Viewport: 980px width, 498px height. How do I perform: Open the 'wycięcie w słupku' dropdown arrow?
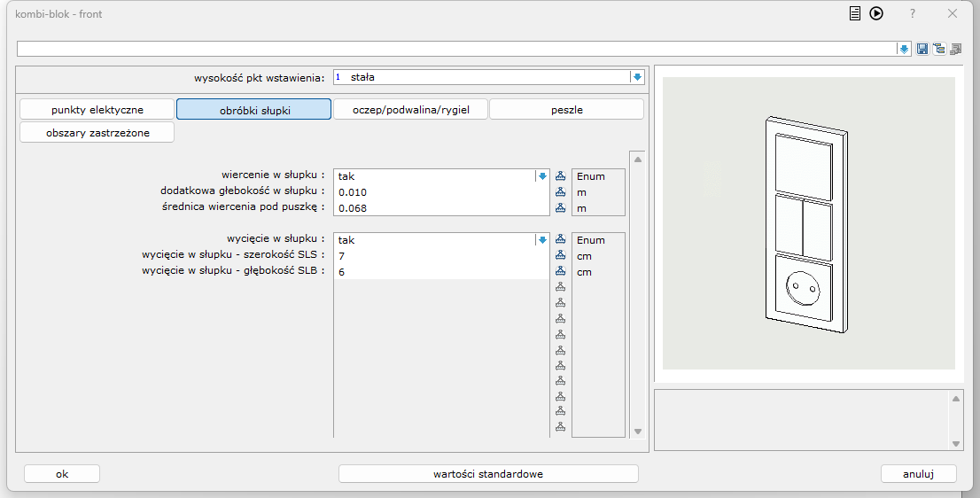542,240
